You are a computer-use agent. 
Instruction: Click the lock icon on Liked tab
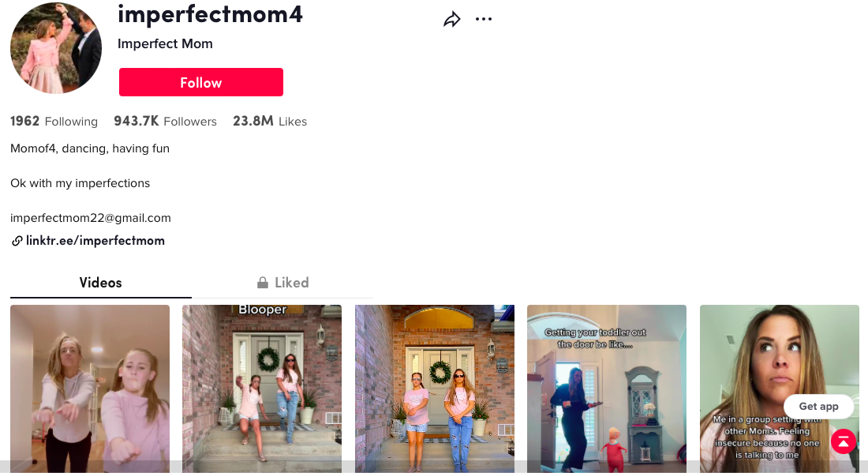click(263, 283)
